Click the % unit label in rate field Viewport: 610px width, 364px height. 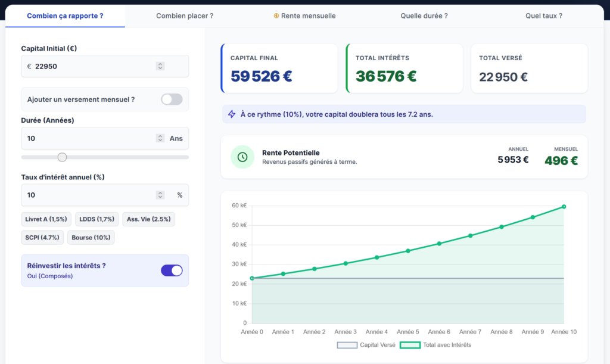click(180, 195)
